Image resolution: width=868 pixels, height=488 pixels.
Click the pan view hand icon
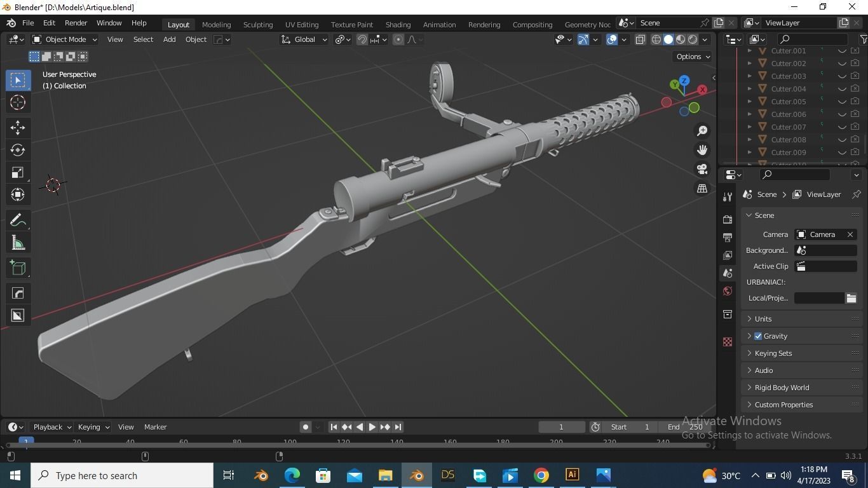coord(702,150)
